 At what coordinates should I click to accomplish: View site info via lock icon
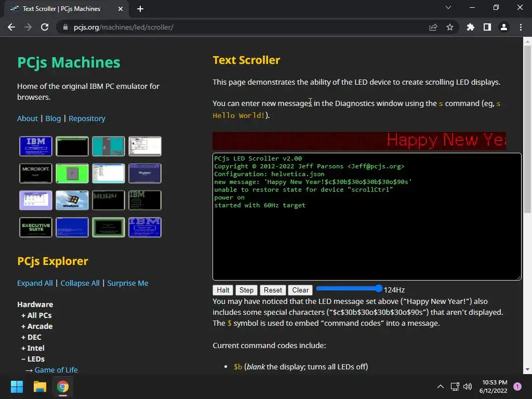pos(65,27)
